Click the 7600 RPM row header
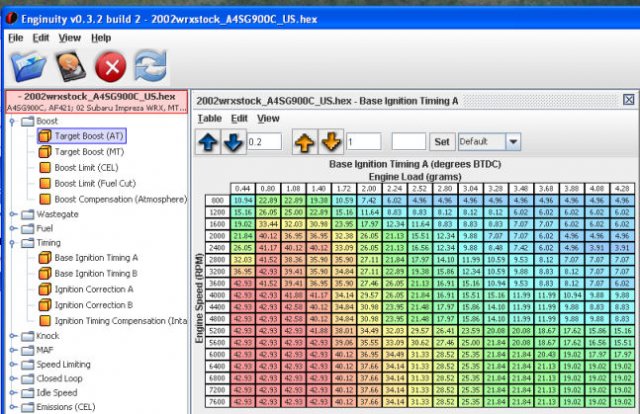640x414 pixels. (217, 402)
